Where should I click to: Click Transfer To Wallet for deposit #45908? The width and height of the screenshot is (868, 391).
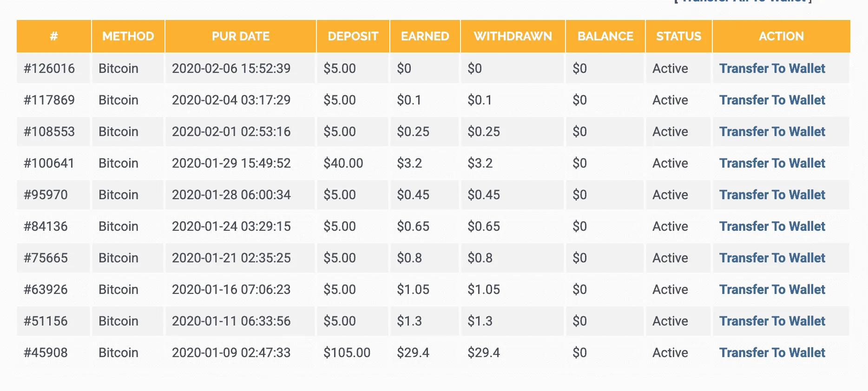pos(772,352)
